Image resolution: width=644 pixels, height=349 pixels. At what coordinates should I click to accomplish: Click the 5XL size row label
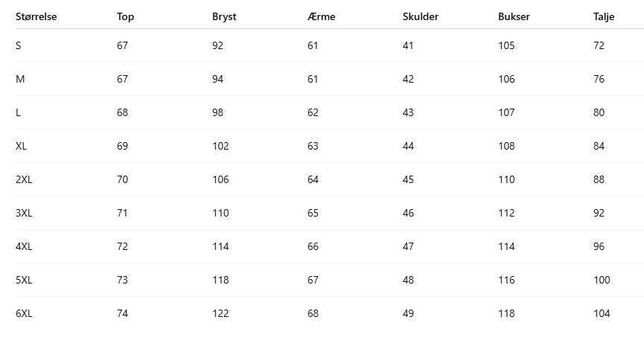click(x=24, y=280)
